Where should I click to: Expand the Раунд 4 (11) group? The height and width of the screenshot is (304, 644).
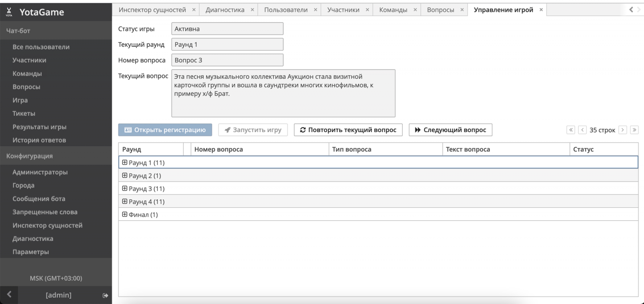[x=125, y=201]
